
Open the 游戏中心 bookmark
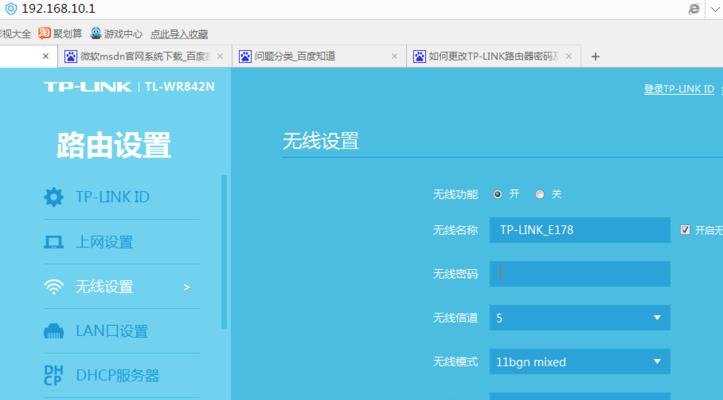click(116, 33)
